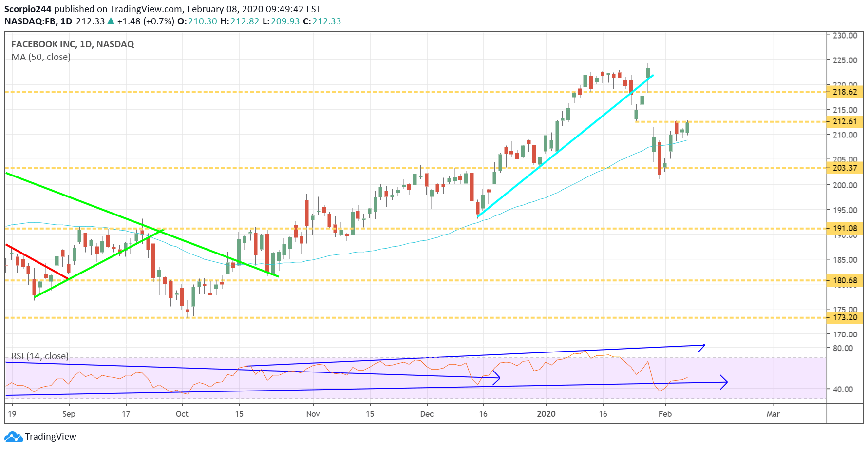
Task: Click the RSI 40.00 axis label
Action: tap(843, 389)
